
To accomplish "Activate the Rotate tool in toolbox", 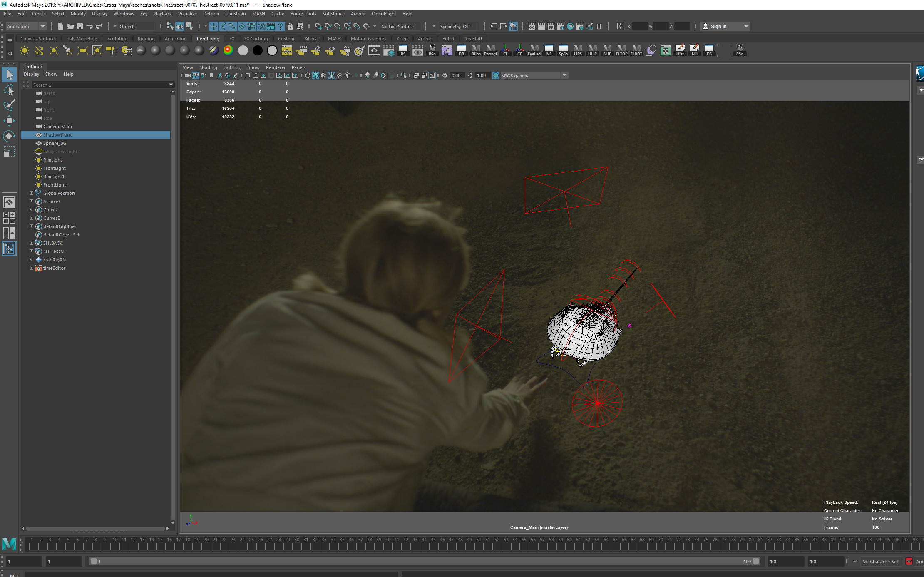I will tap(9, 136).
